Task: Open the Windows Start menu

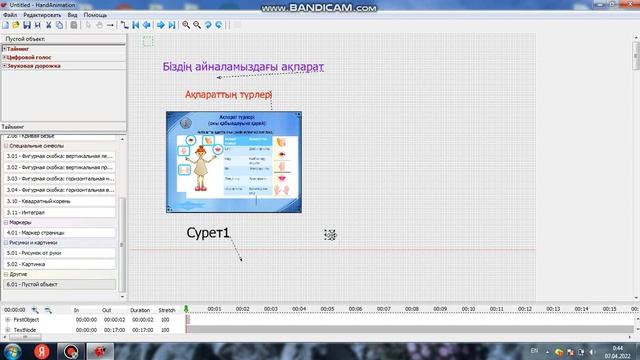Action: (12, 351)
